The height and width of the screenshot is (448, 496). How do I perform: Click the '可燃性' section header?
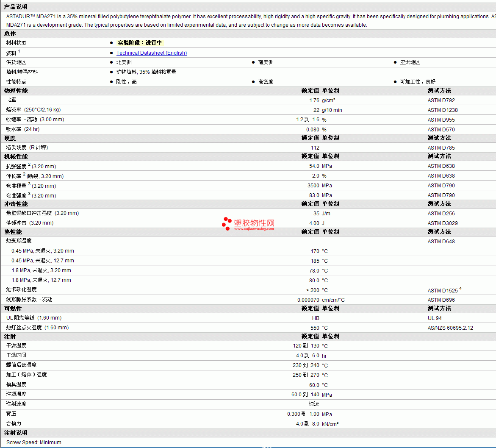click(13, 309)
